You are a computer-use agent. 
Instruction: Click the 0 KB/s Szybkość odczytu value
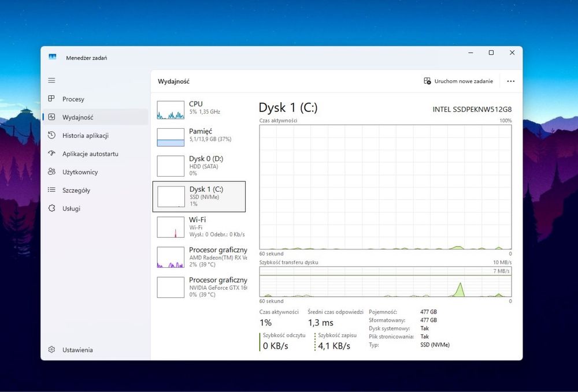pos(275,346)
